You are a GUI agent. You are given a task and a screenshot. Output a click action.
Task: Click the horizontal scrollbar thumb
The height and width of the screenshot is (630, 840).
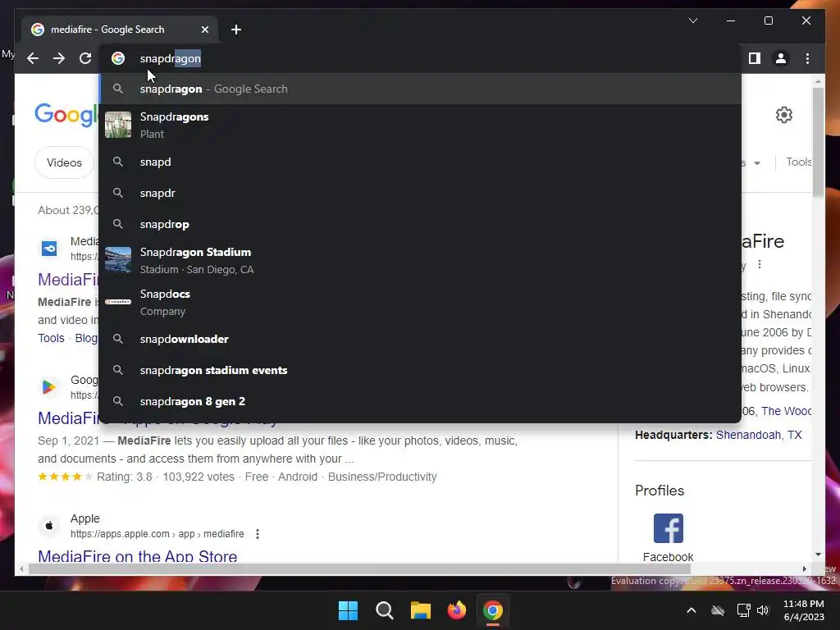[x=359, y=569]
